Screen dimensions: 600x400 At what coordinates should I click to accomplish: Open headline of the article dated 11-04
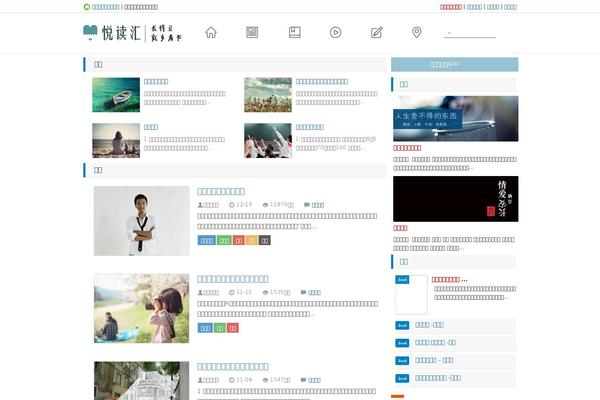(233, 367)
